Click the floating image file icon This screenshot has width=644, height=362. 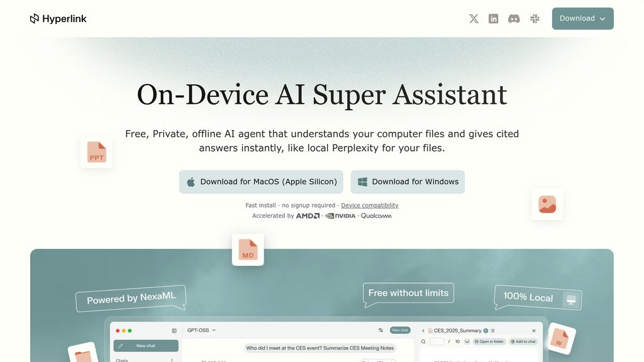pyautogui.click(x=547, y=204)
